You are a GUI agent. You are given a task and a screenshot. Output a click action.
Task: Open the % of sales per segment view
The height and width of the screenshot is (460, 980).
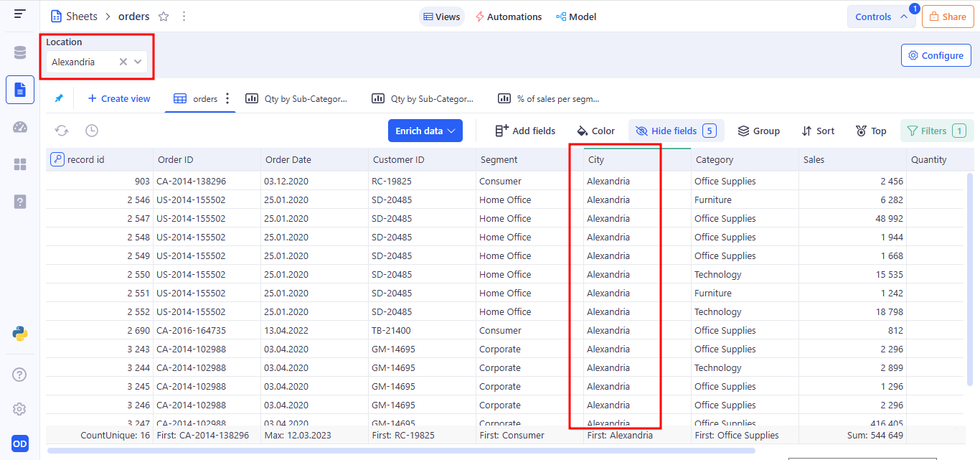pyautogui.click(x=550, y=99)
